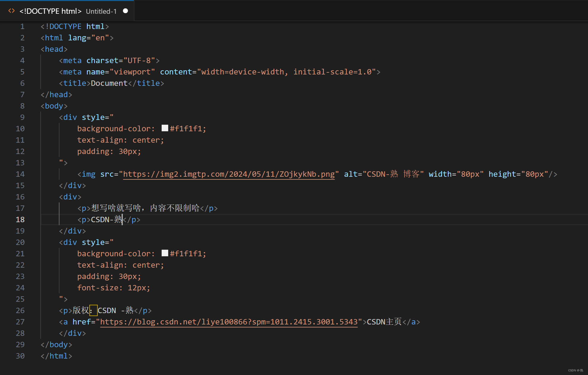Click the style attribute on line 9
The image size is (588, 375).
pyautogui.click(x=93, y=117)
